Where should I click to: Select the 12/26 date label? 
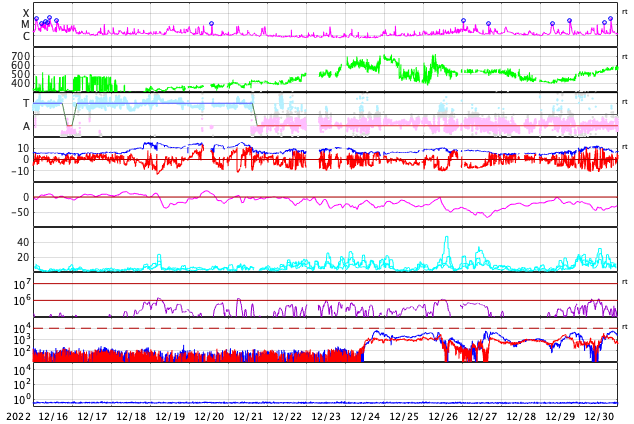(x=443, y=416)
